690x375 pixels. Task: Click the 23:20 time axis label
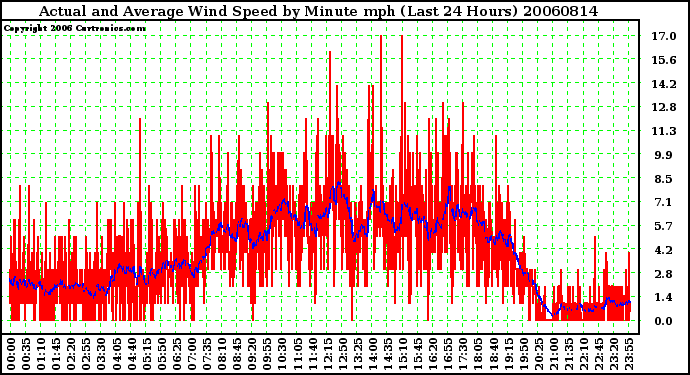click(x=613, y=354)
